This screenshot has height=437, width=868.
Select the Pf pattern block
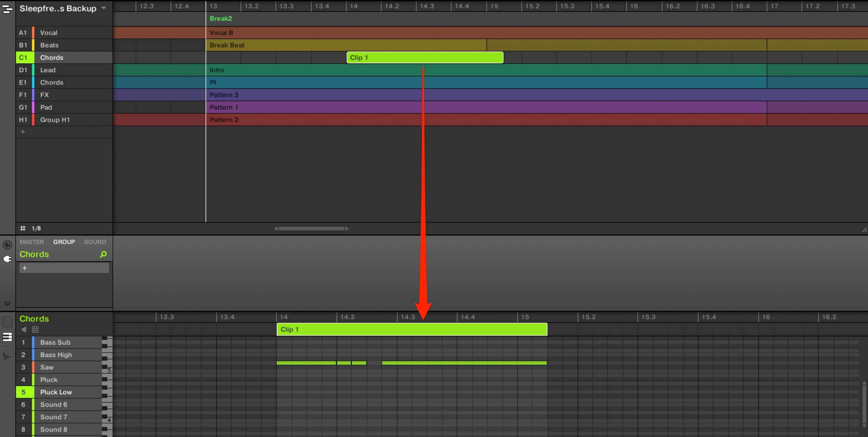click(486, 82)
